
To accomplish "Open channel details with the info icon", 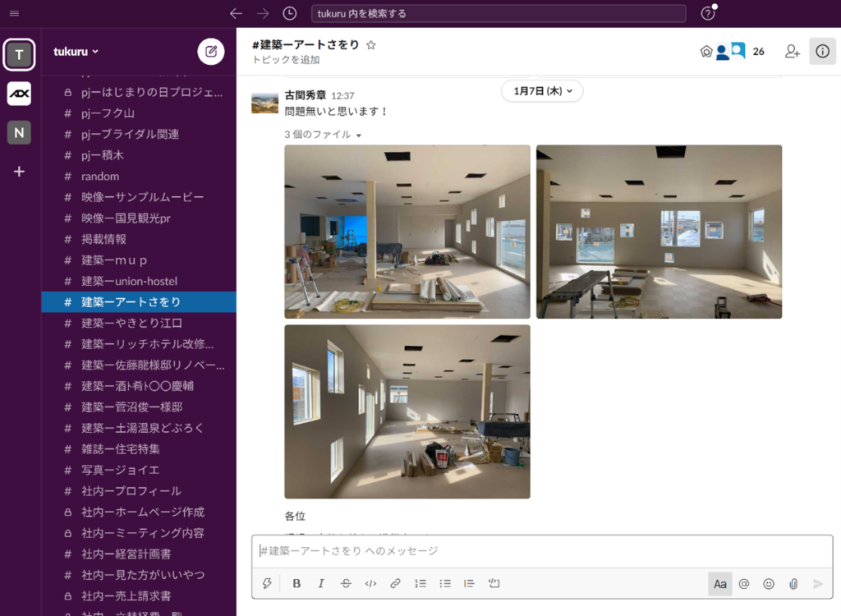I will pos(822,51).
